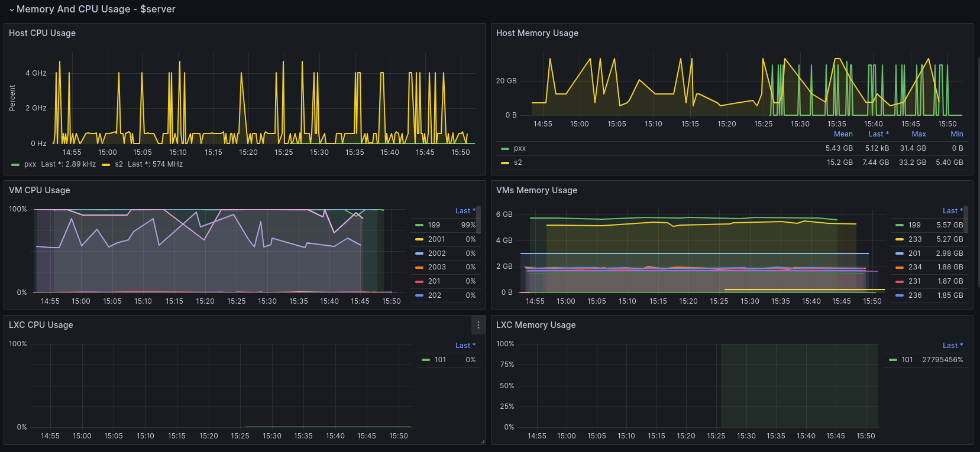Toggle series 233 in VMs Memory legend
This screenshot has width=980, height=452.
[915, 239]
